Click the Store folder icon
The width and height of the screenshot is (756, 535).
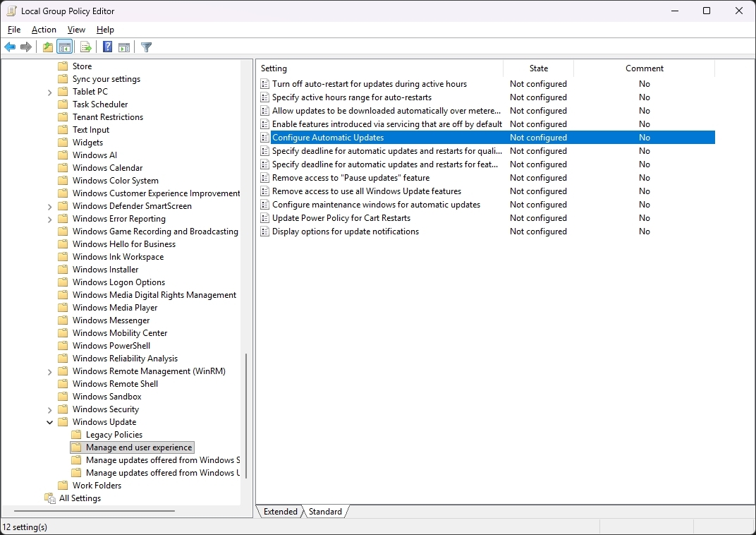[x=63, y=66]
